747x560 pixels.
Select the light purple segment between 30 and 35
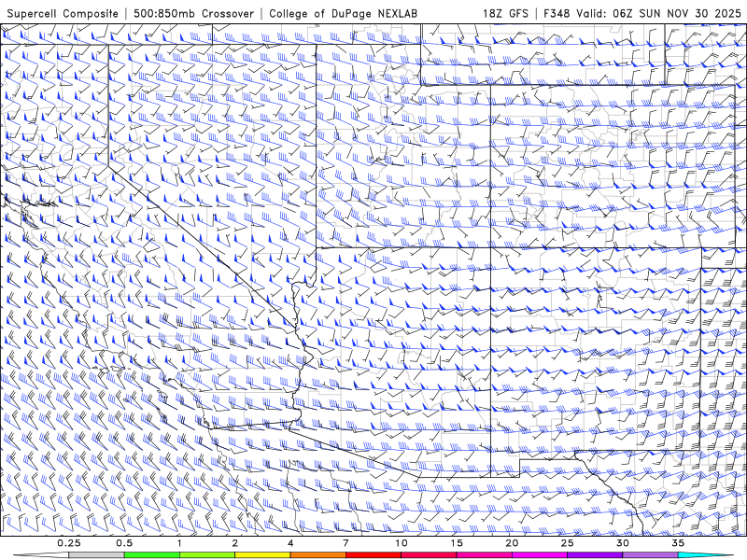650,555
